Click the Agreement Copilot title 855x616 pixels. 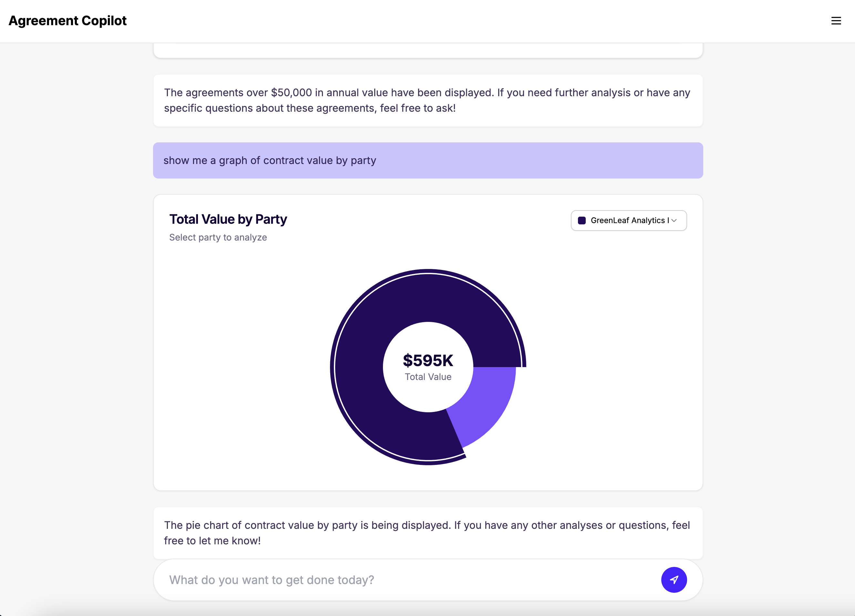(67, 21)
